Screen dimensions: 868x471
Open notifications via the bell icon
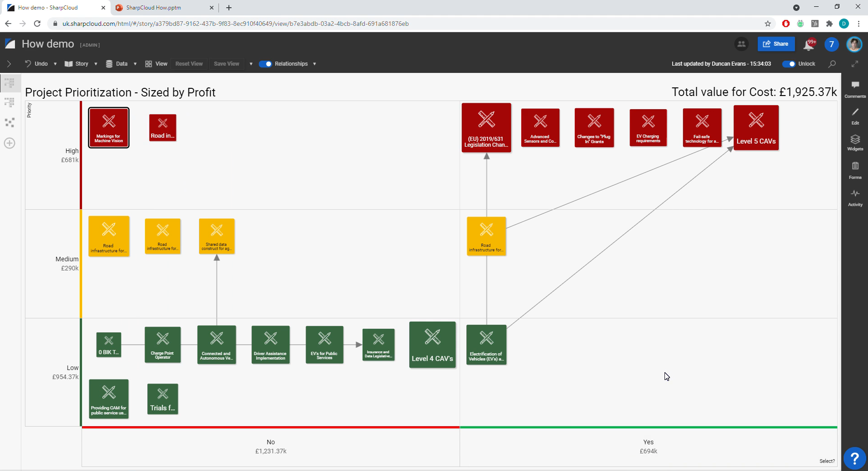[x=810, y=44]
